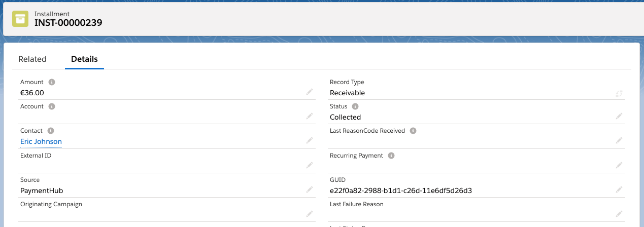The image size is (644, 227).
Task: Click info icon beside Recurring Payment
Action: (391, 156)
